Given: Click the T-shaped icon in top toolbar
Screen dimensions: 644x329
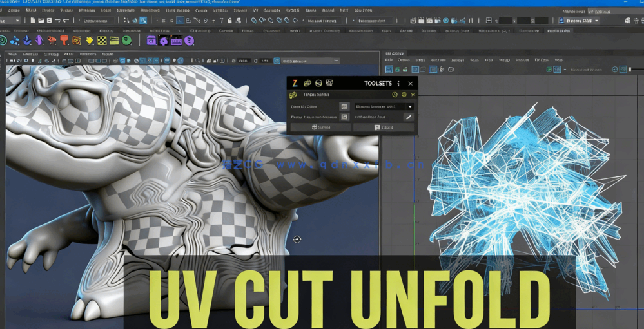Looking at the screenshot, I should (x=221, y=21).
